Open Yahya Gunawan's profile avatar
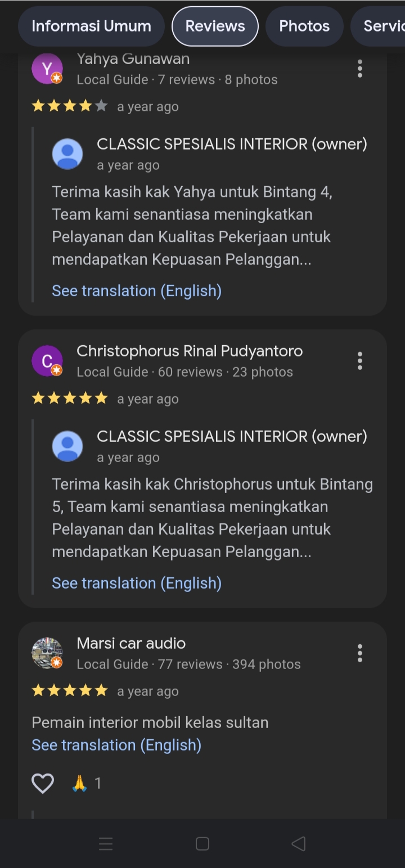The width and height of the screenshot is (405, 868). pos(47,69)
